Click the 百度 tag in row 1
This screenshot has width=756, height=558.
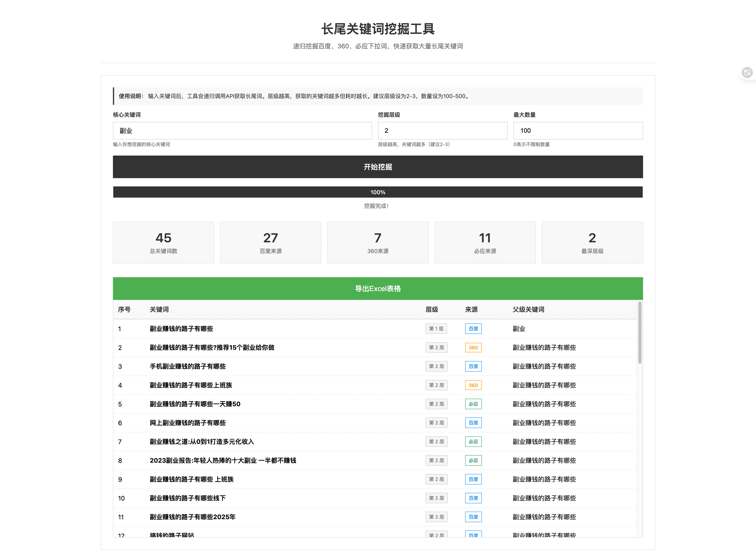(x=473, y=329)
